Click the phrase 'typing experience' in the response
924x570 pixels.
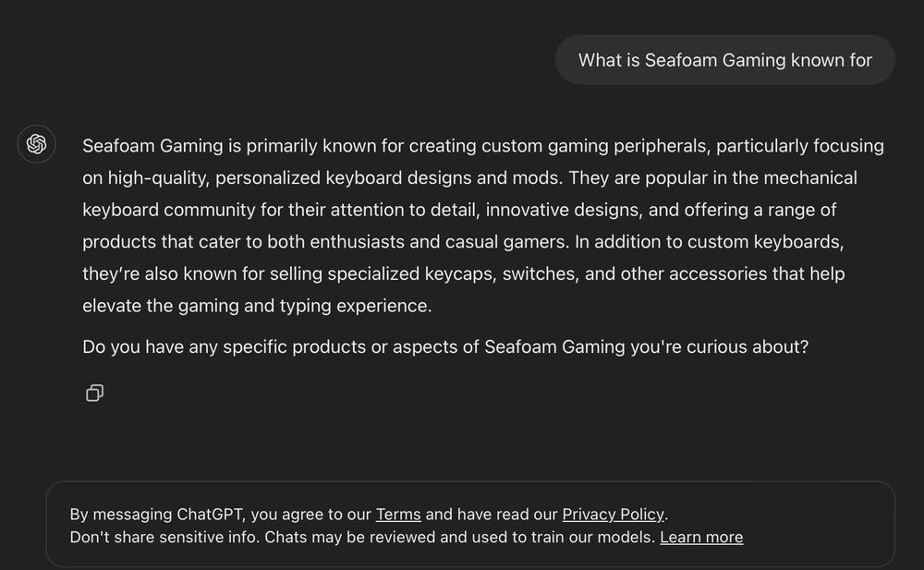point(356,306)
